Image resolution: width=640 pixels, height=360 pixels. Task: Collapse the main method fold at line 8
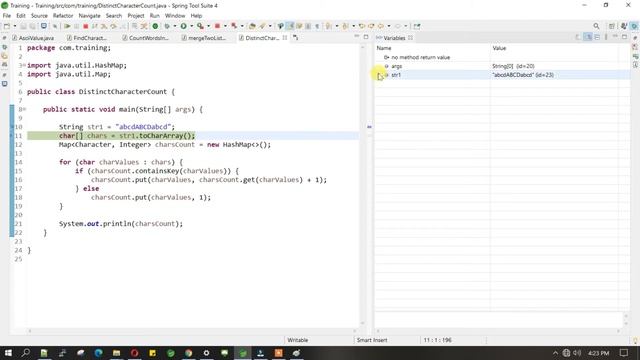(x=24, y=109)
